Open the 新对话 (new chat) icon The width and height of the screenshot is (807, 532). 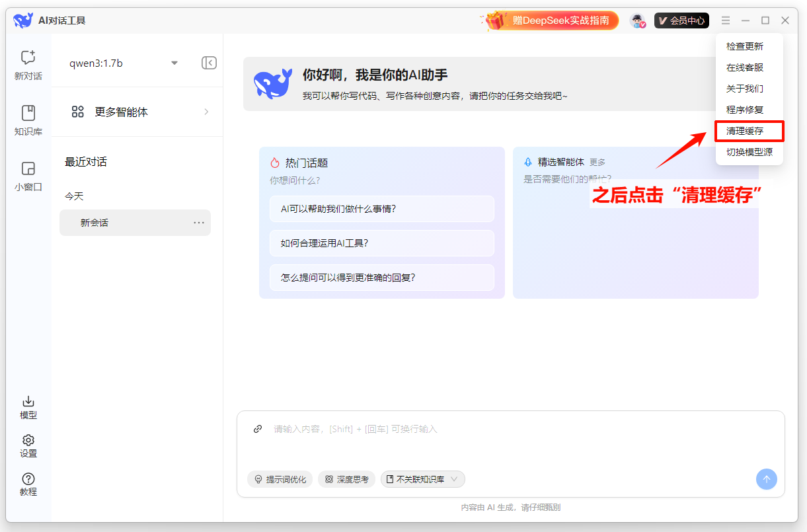(x=28, y=63)
